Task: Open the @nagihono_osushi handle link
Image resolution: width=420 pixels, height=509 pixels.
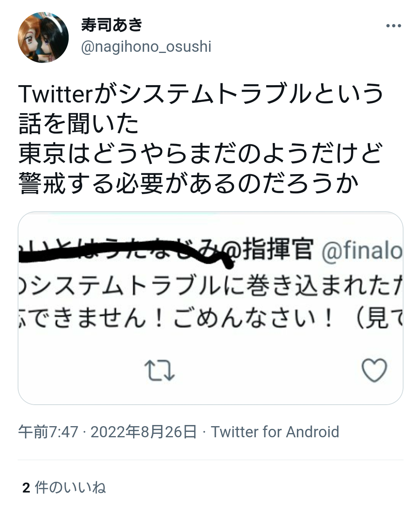Action: (x=146, y=47)
